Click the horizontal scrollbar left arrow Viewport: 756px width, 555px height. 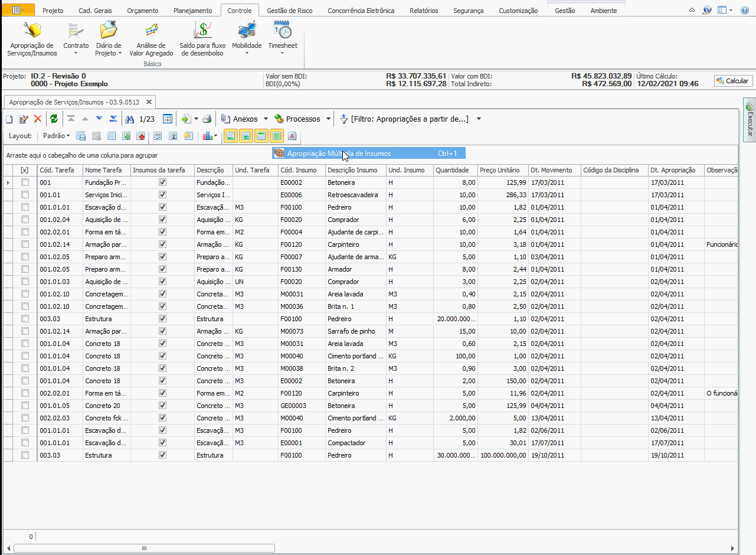point(8,549)
